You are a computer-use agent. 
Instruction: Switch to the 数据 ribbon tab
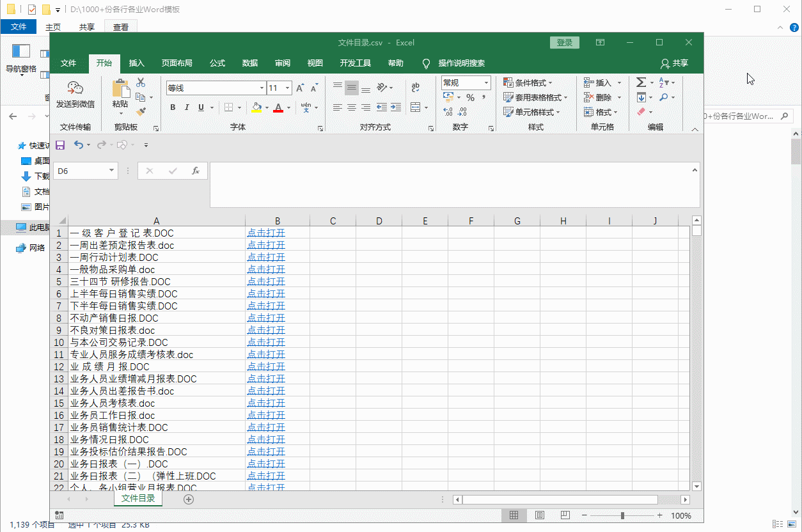pos(250,63)
